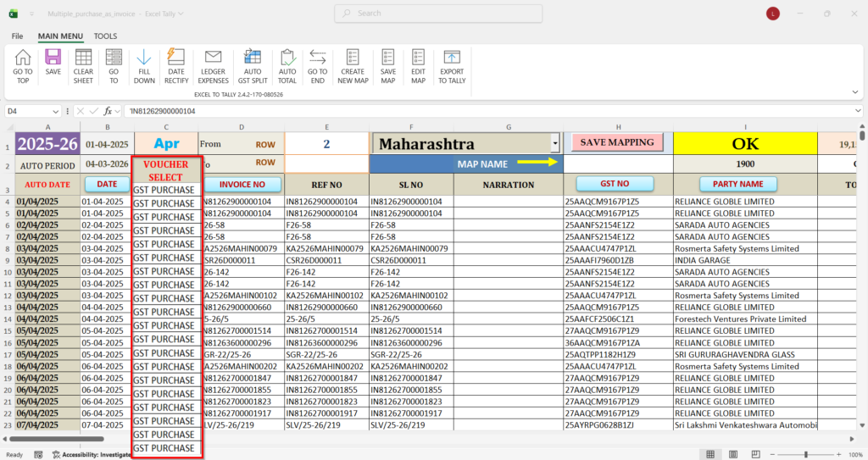Select the yellow OK status cell
This screenshot has height=460, width=868.
click(x=745, y=144)
